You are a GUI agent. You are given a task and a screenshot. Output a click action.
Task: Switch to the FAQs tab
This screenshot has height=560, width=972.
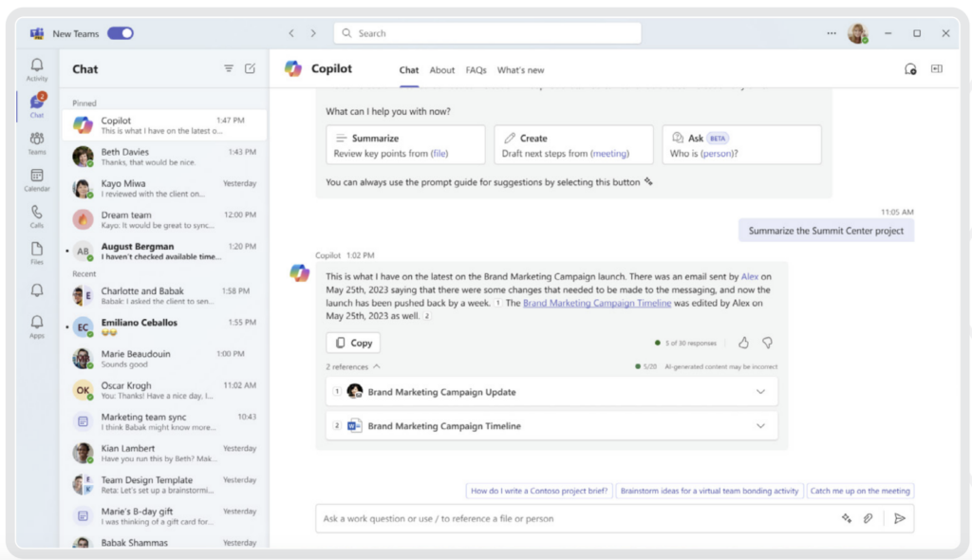click(x=477, y=70)
